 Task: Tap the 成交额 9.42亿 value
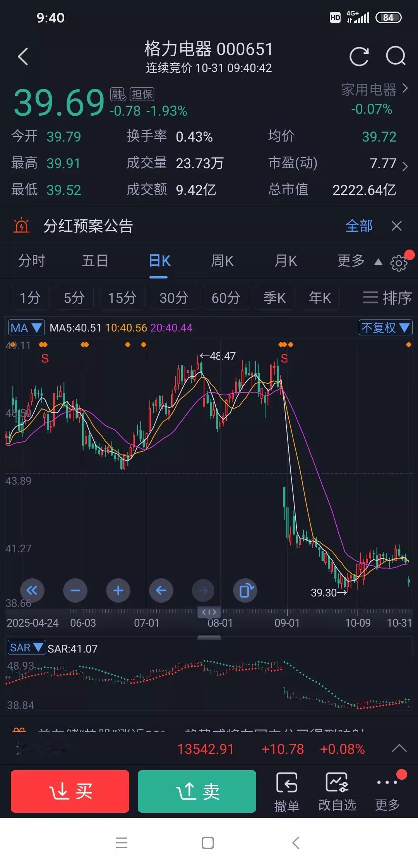pyautogui.click(x=196, y=190)
